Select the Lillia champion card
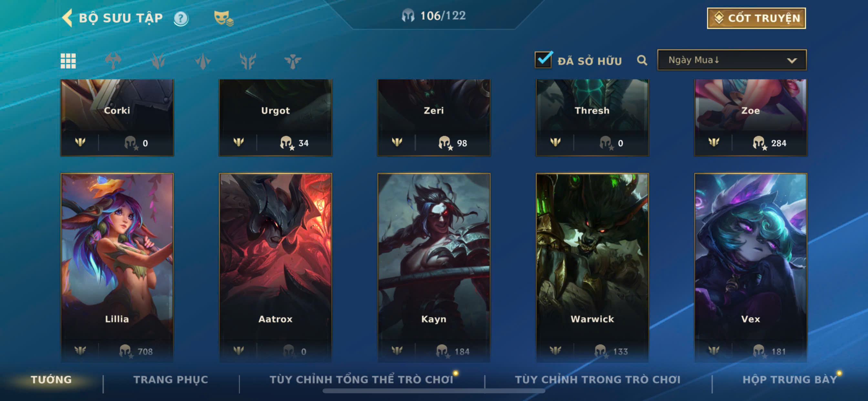This screenshot has width=868, height=401. coord(117,268)
